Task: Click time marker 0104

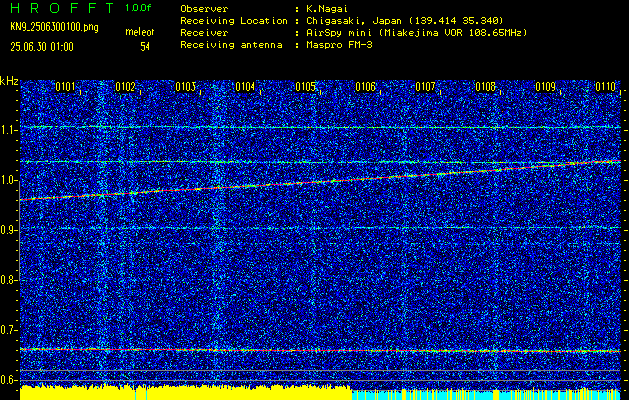Action: click(x=245, y=87)
